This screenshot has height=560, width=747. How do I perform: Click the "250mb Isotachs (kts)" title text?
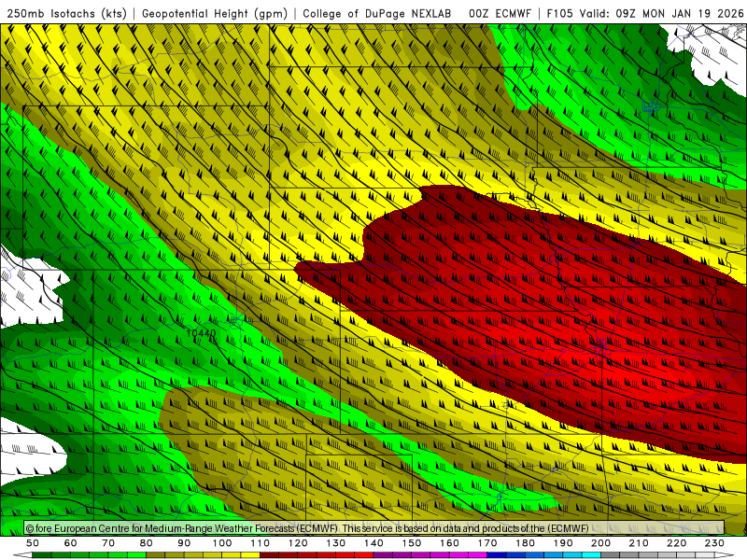[x=66, y=13]
